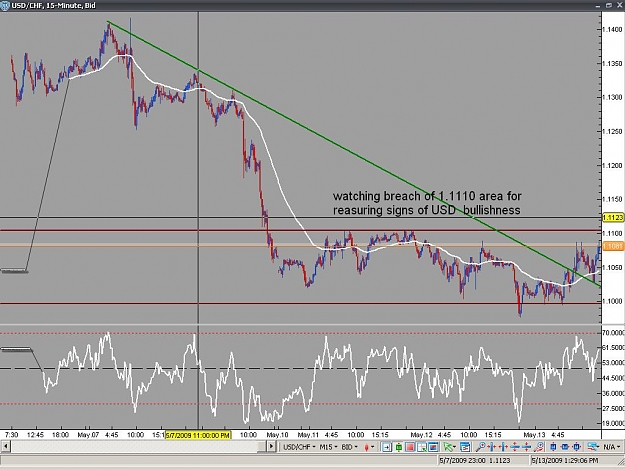The height and width of the screenshot is (469, 625).
Task: Click the '5/7/2009 23:00 1.1123' status bar text
Action: [475, 461]
